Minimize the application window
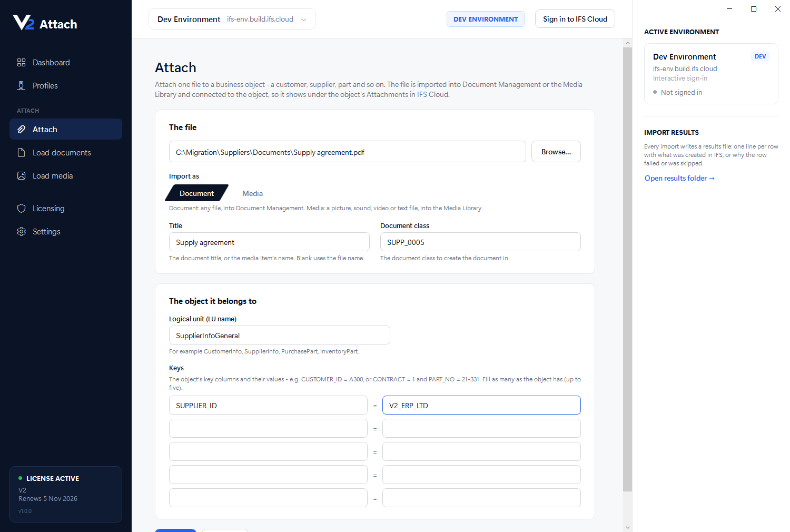The height and width of the screenshot is (532, 790). [x=729, y=9]
